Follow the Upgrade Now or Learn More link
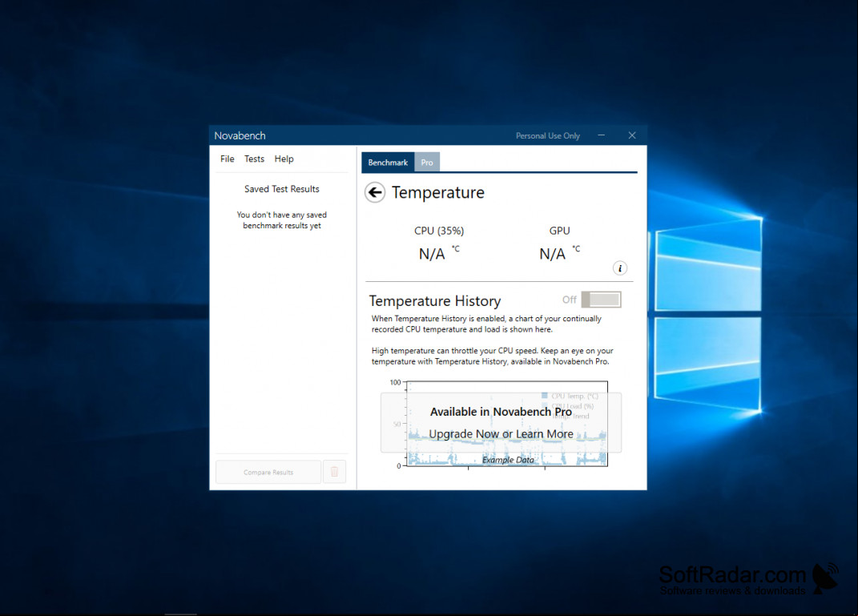This screenshot has width=858, height=616. (x=502, y=434)
